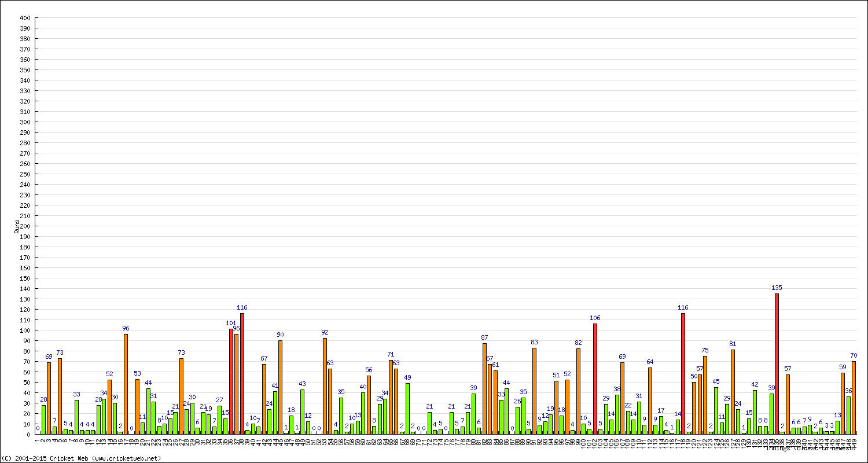Select the red bar with value 106
Viewport: 868px width, 463px height.
[595, 379]
